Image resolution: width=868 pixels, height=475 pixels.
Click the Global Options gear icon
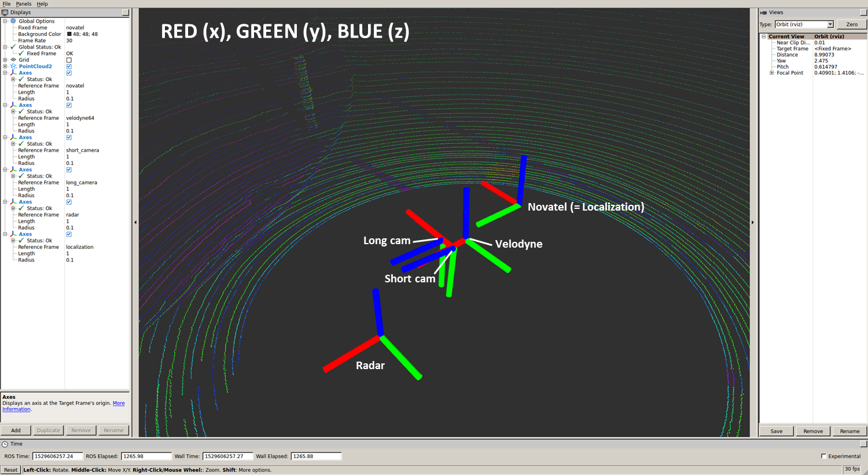(x=13, y=21)
